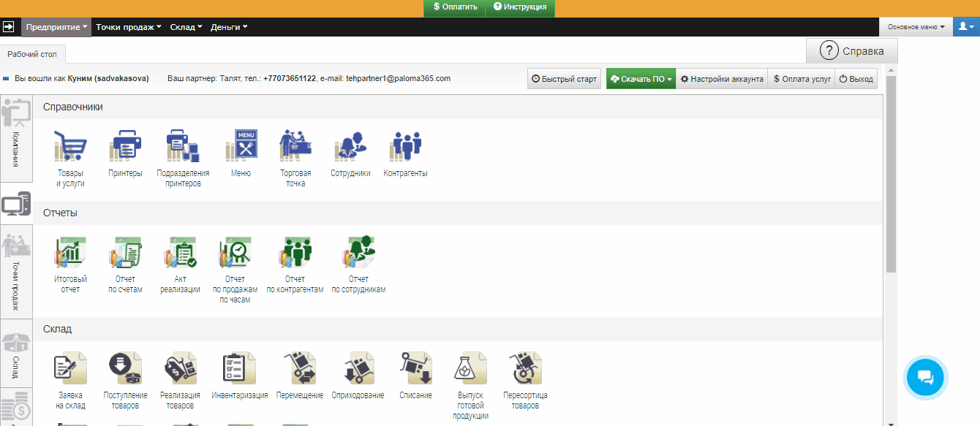Click the green Оплатить button
The height and width of the screenshot is (426, 980).
454,7
